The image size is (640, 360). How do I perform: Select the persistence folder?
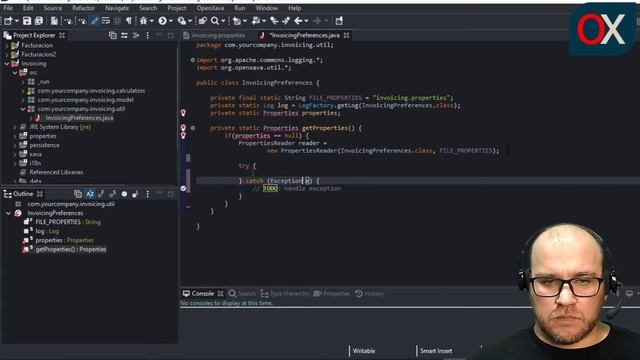coord(44,145)
